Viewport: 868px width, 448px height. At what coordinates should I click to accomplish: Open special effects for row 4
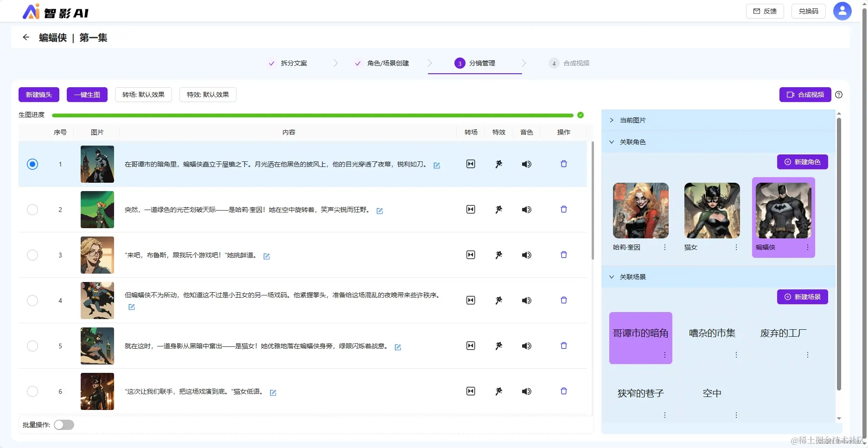coord(499,300)
